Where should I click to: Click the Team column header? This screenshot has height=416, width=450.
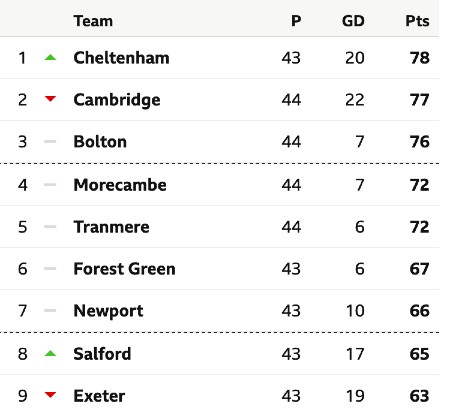coord(93,21)
